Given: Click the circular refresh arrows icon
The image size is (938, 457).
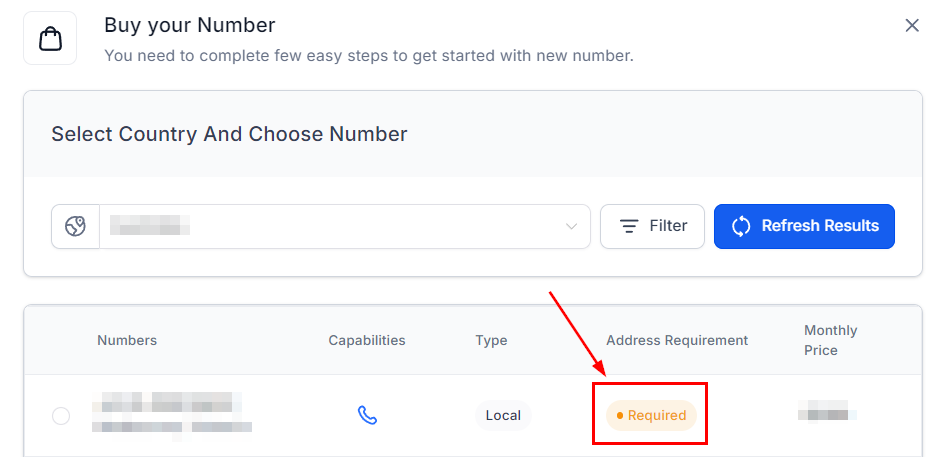Looking at the screenshot, I should pyautogui.click(x=741, y=227).
